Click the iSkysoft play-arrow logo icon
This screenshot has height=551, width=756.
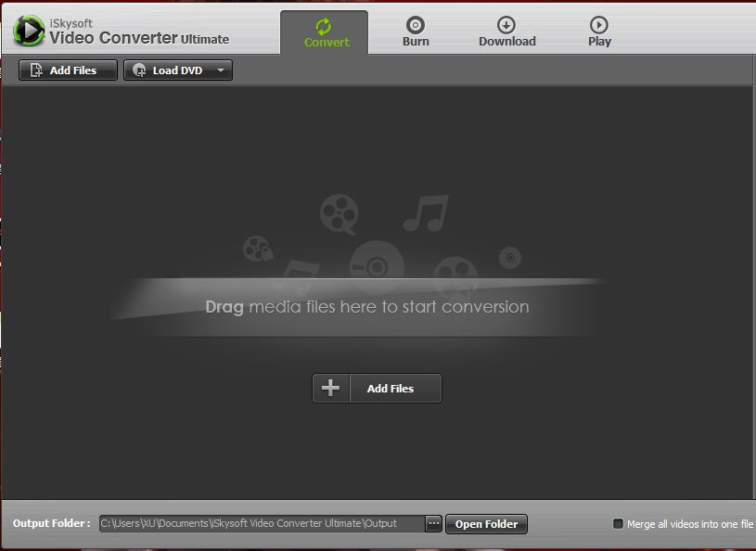29,32
